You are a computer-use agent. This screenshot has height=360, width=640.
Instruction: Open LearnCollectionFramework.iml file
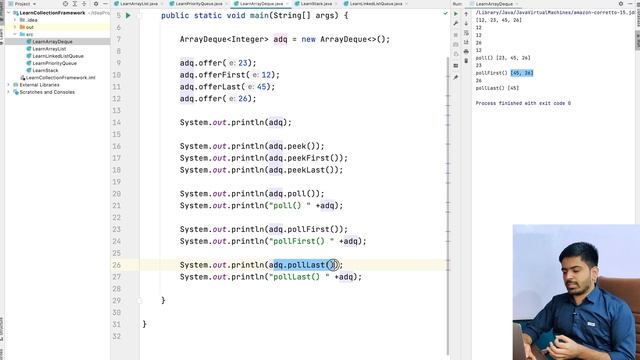point(60,78)
